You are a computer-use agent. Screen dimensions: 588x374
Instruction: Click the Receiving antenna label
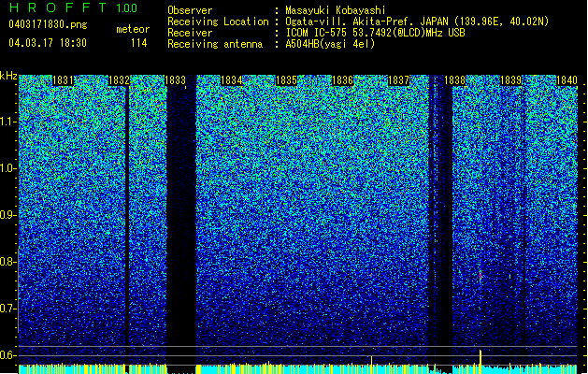tap(215, 44)
